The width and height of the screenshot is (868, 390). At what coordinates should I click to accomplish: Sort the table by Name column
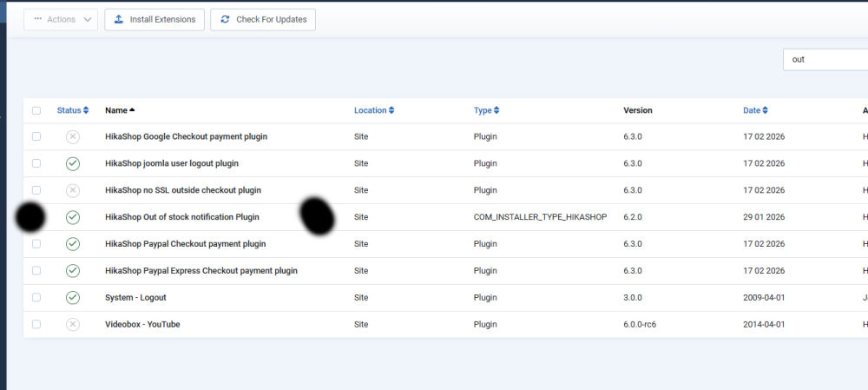point(120,110)
